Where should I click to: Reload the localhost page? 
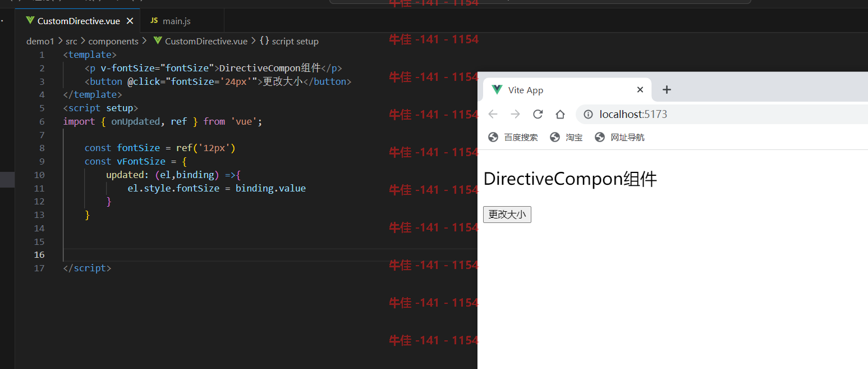538,115
